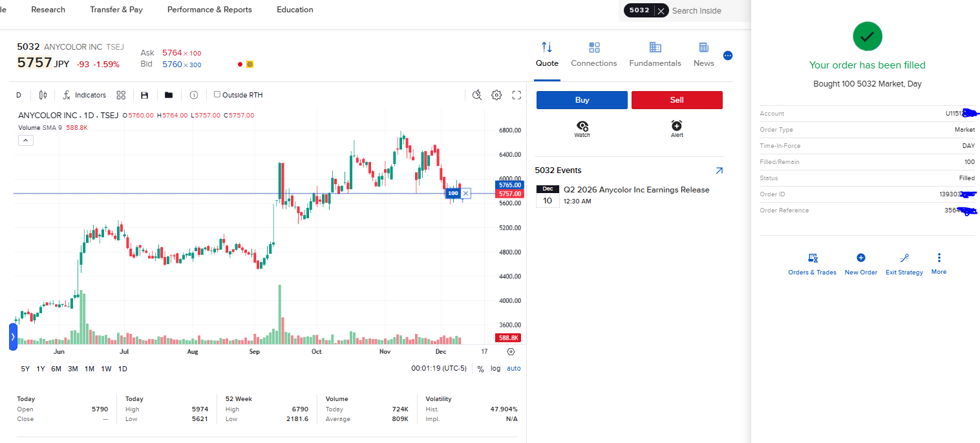
Task: Click the red Sell button
Action: click(x=677, y=100)
